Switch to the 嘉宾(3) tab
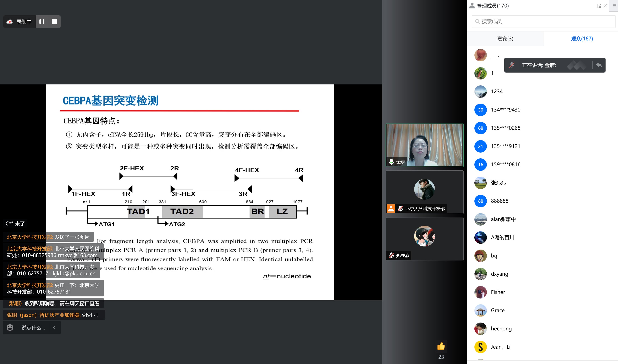 [505, 39]
